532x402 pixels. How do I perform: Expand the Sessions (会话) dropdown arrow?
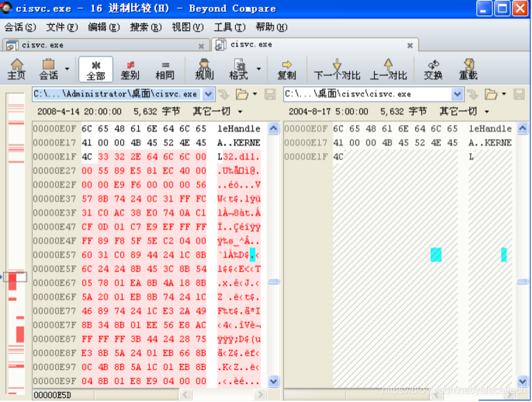pos(67,69)
